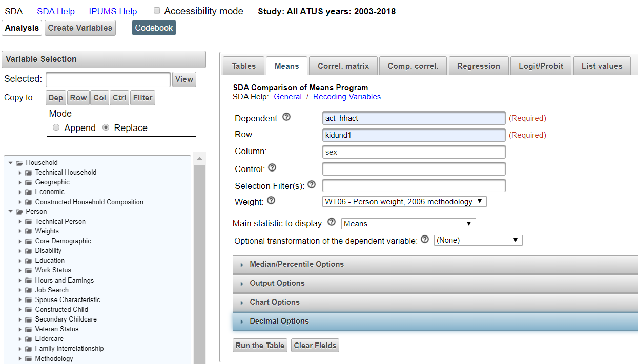The height and width of the screenshot is (364, 638).
Task: Open help icon beside Selection Filter(s)
Action: pos(311,185)
